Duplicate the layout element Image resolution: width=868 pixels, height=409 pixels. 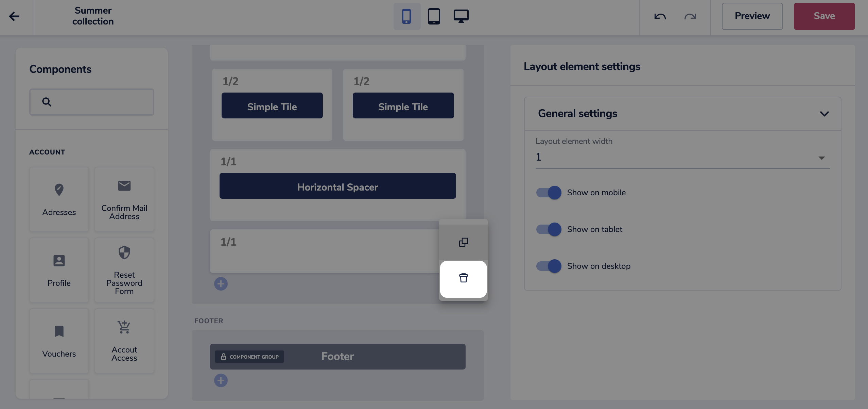[x=464, y=242]
